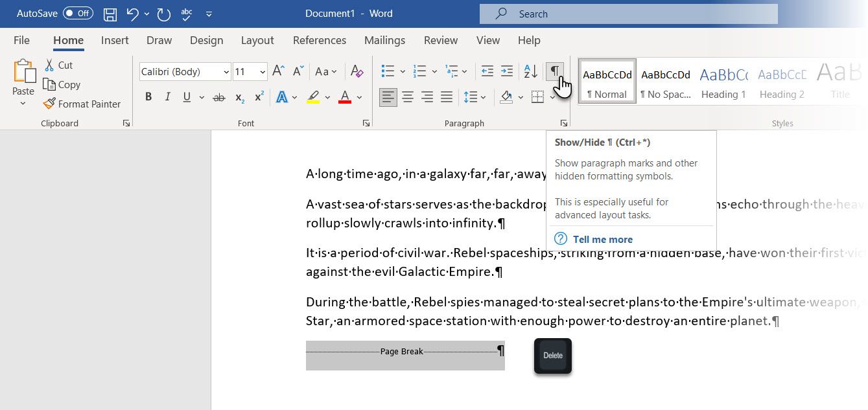Go to the Review tab
868x410 pixels.
(x=441, y=40)
